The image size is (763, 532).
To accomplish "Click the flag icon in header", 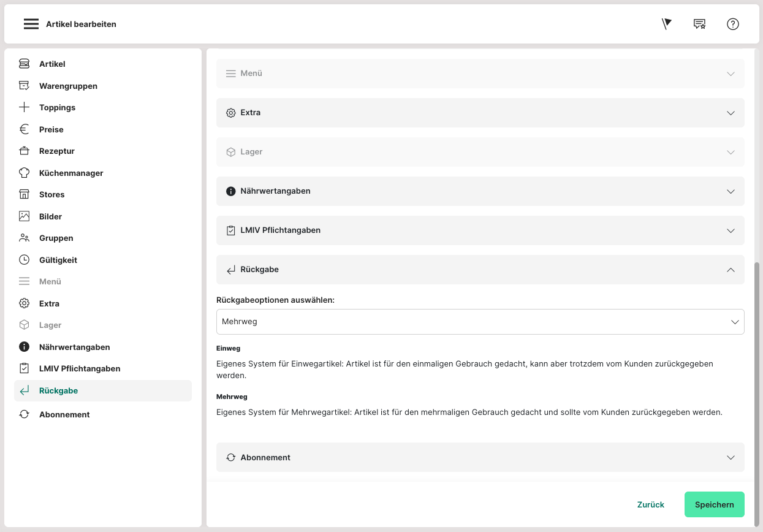I will point(667,24).
